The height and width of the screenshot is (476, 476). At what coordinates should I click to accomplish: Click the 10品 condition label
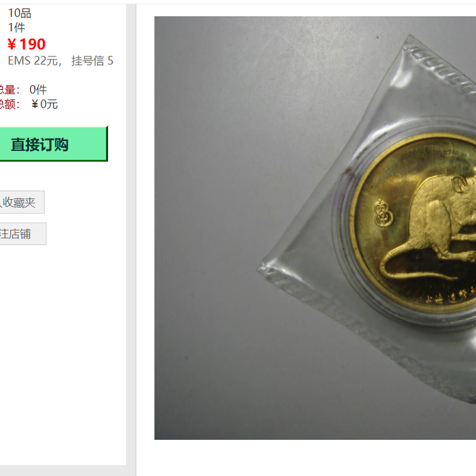20,13
